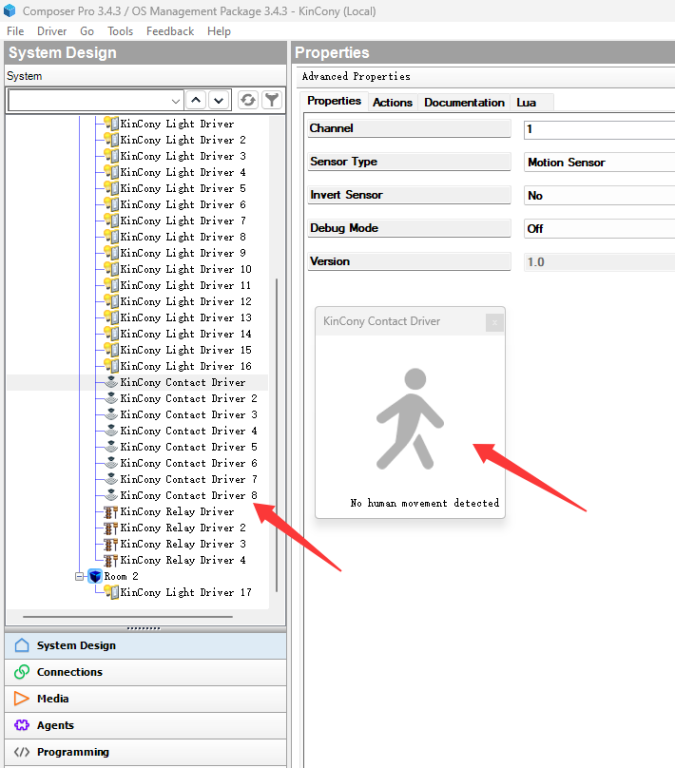Click the System search combo box field

[x=96, y=101]
